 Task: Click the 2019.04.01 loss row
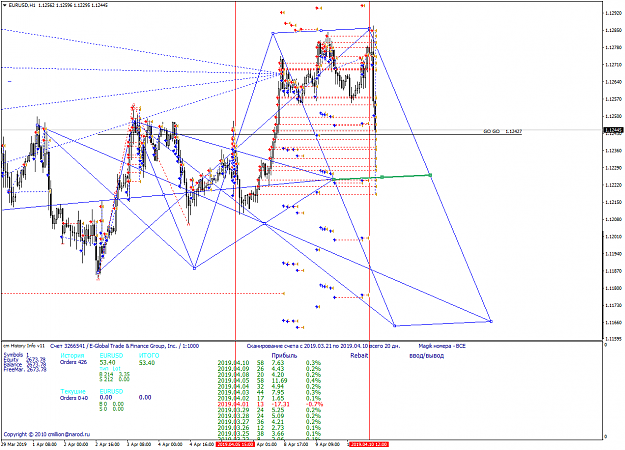[x=269, y=404]
